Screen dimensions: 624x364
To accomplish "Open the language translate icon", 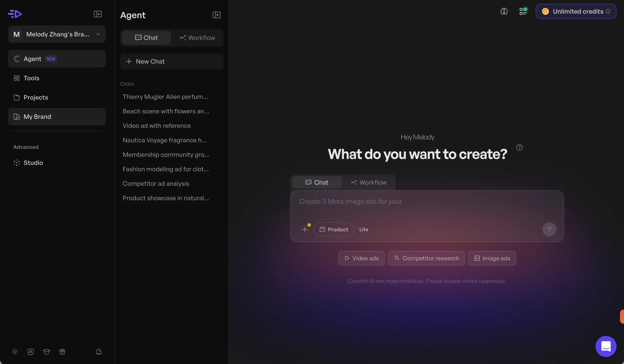I will coord(31,352).
